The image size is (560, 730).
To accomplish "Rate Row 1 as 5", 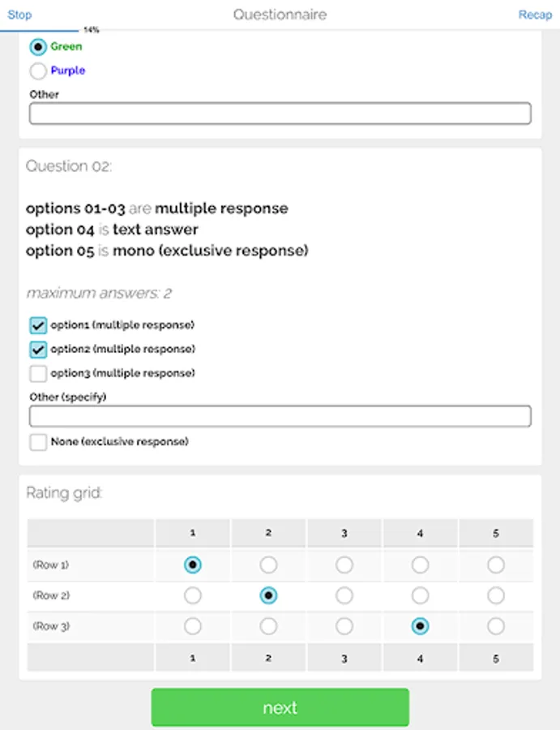I will click(496, 565).
